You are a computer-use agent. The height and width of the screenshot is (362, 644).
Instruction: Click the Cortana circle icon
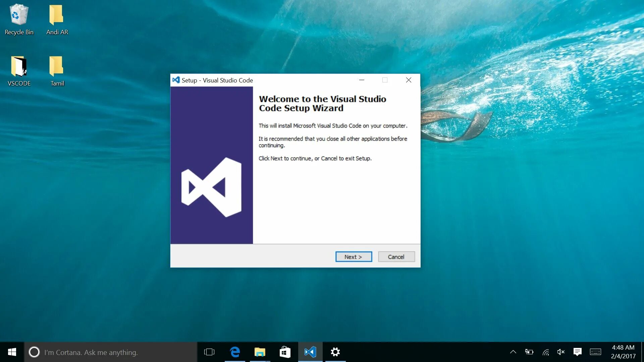coord(34,352)
